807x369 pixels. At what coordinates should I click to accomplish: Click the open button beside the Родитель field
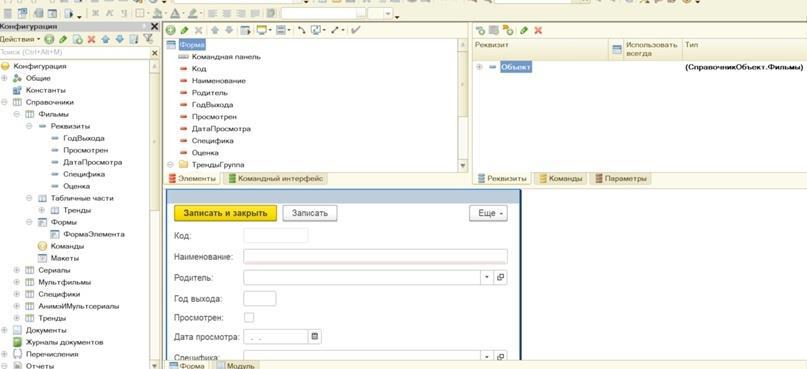click(x=500, y=277)
